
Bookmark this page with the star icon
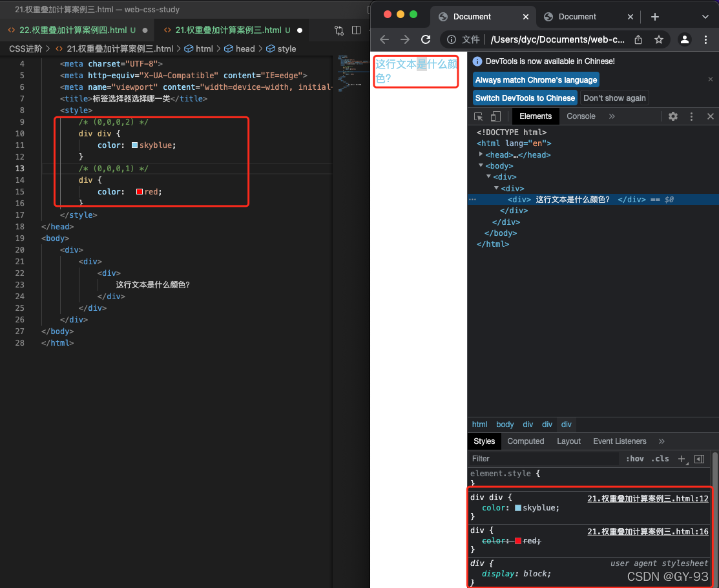(x=659, y=39)
